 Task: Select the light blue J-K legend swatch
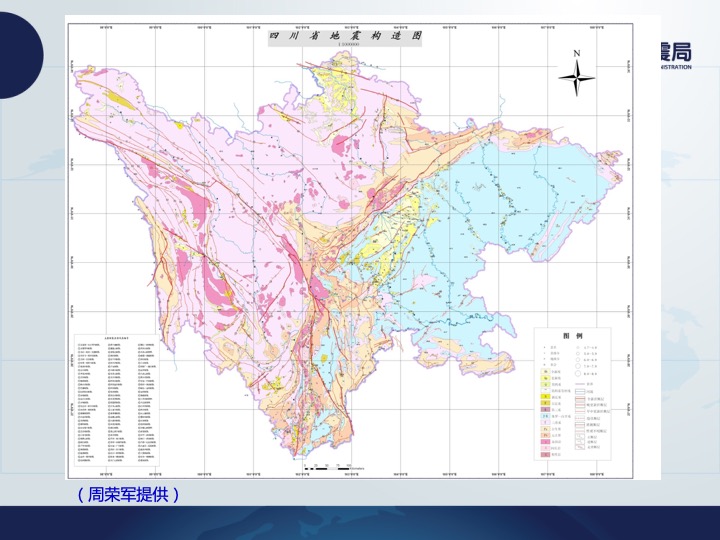546,416
